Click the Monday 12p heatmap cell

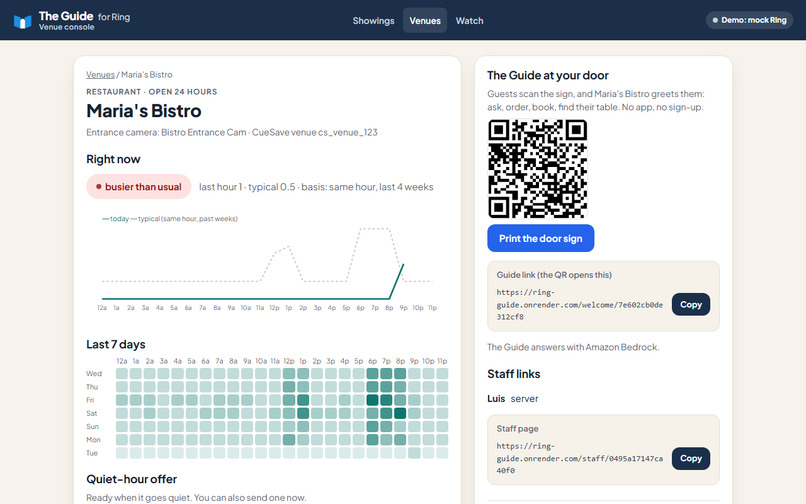pos(289,440)
